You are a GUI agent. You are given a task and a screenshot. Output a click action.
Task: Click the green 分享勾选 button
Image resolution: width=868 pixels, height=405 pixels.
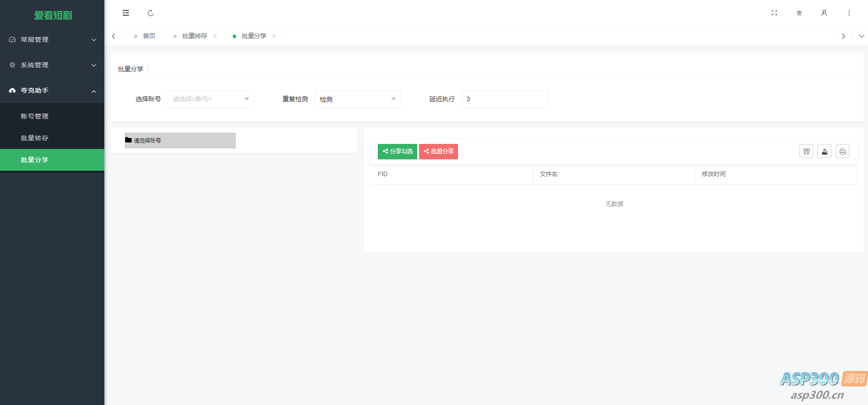point(397,152)
